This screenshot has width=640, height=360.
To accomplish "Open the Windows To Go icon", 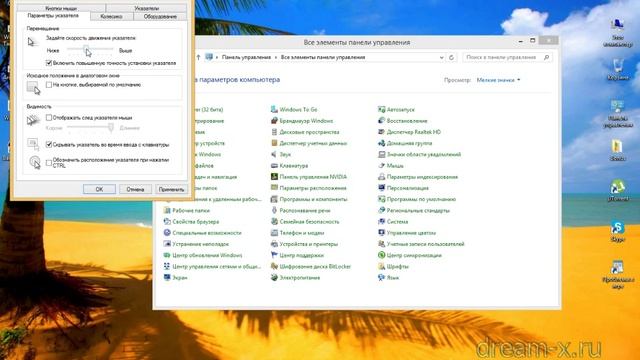I will (274, 109).
